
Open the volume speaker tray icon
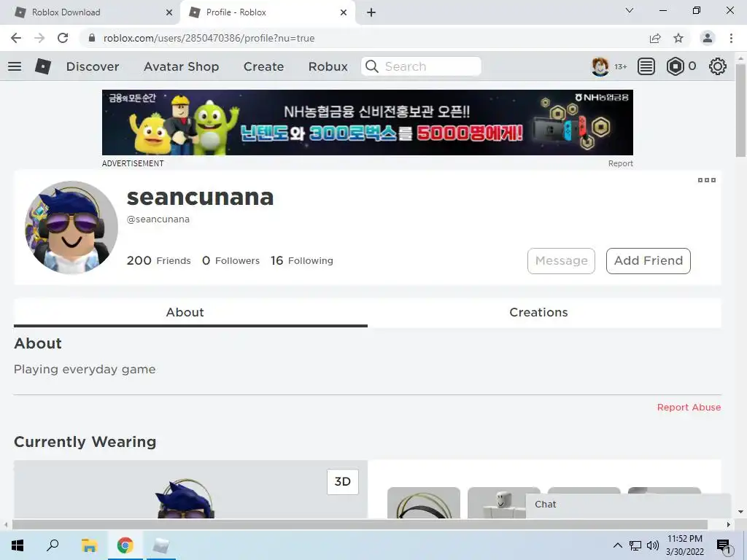pyautogui.click(x=653, y=545)
